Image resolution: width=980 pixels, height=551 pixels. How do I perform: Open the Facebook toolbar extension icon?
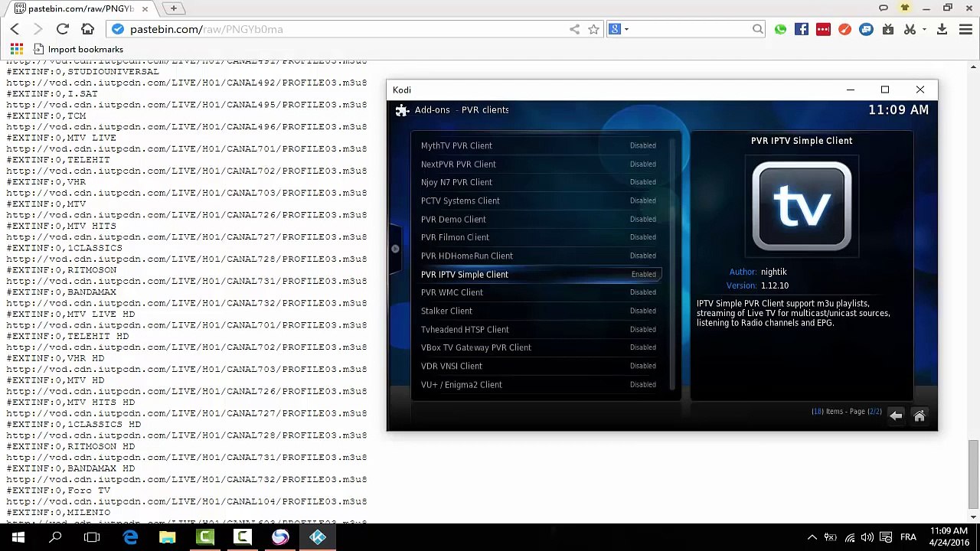tap(802, 29)
